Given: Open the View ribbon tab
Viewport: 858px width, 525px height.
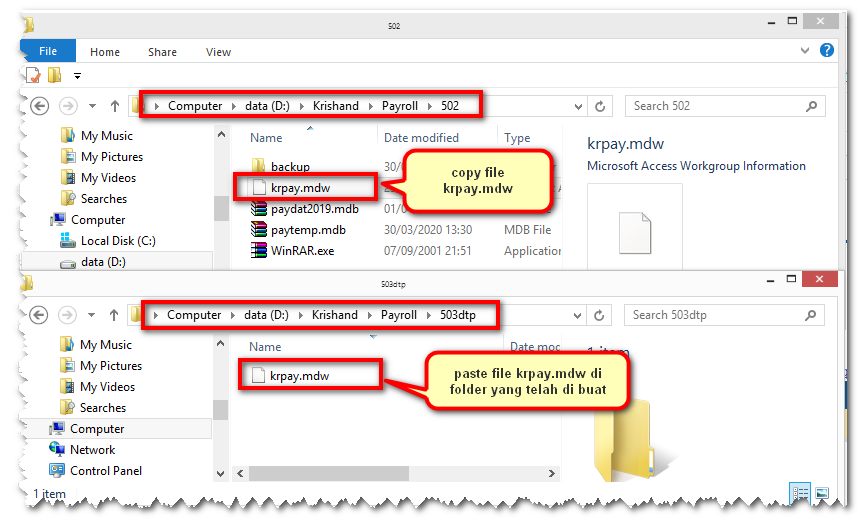Looking at the screenshot, I should click(218, 52).
